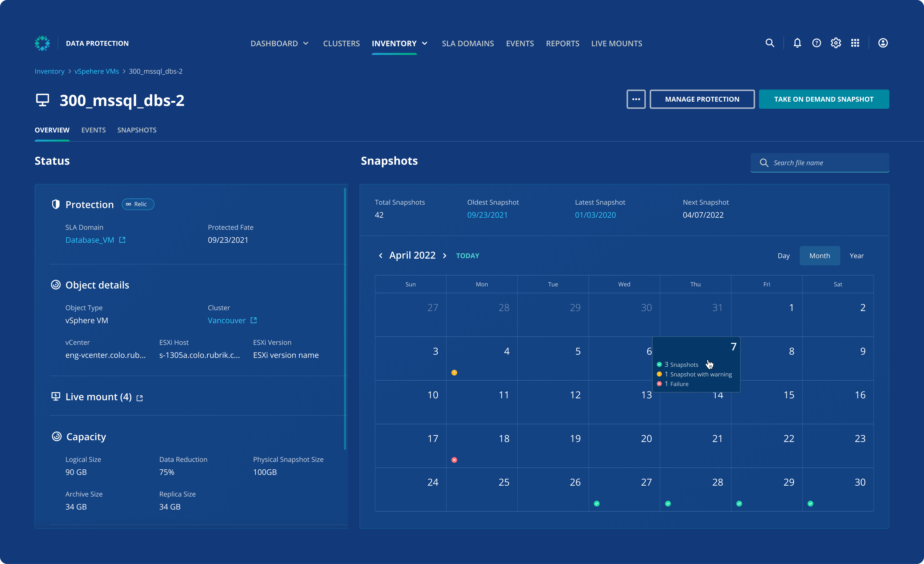Viewport: 924px width, 564px height.
Task: Click Take On Demand Snapshot
Action: (824, 99)
